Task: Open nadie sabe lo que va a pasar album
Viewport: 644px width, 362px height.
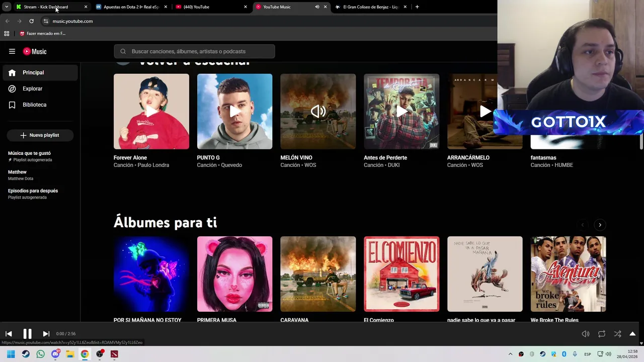Action: point(485,274)
